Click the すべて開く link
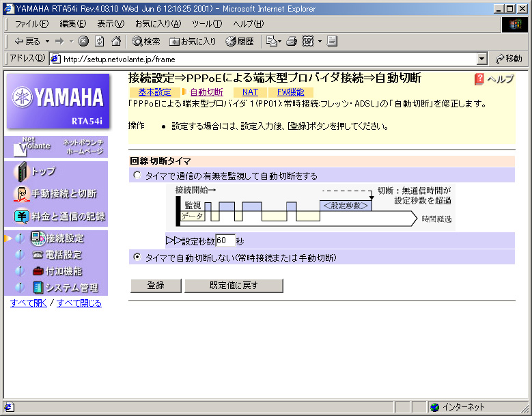Image resolution: width=532 pixels, height=416 pixels. click(x=29, y=303)
